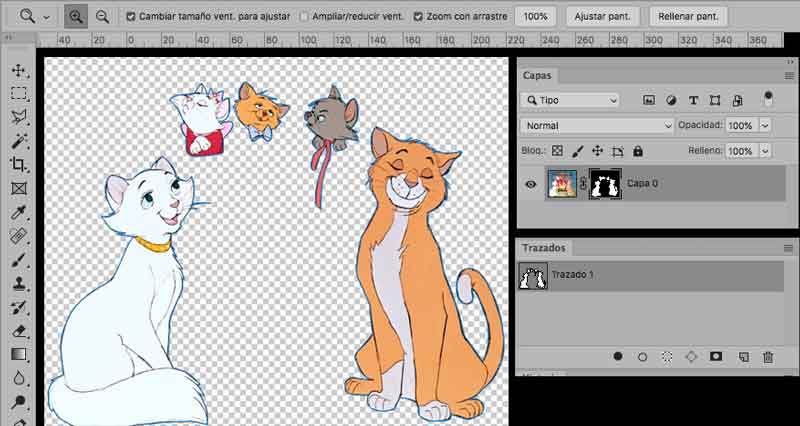This screenshot has height=426, width=800.
Task: Select the Clone Stamp tool
Action: [x=18, y=283]
